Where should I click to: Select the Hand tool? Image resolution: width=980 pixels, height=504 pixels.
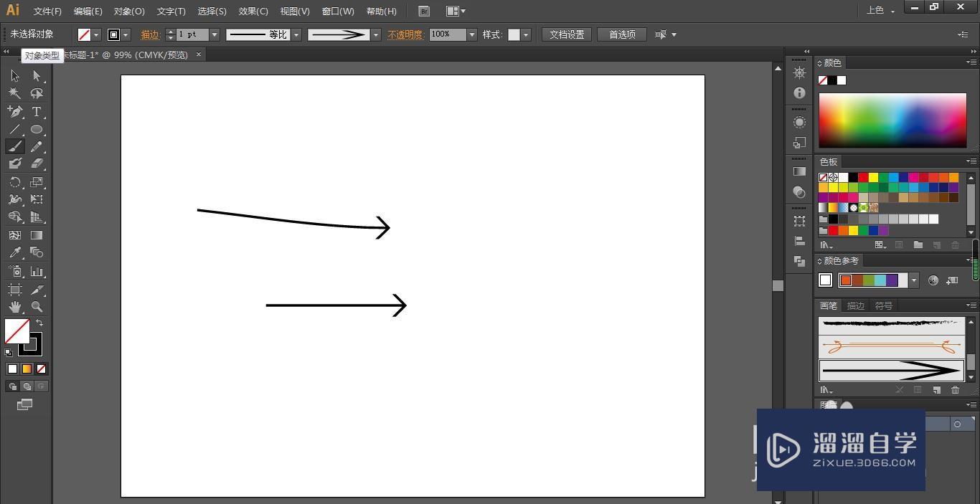[x=15, y=307]
